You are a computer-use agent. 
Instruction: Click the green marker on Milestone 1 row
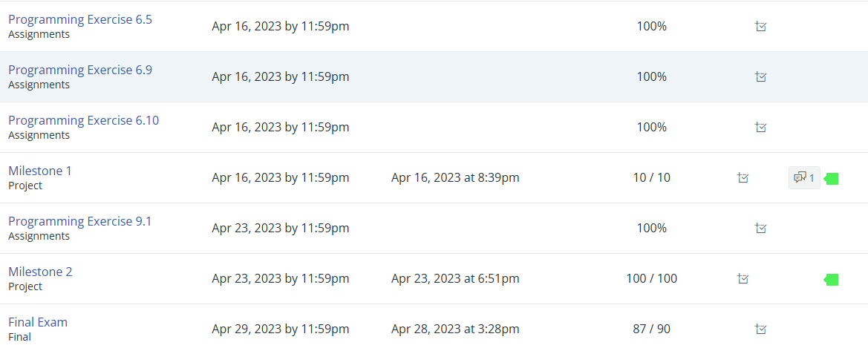pyautogui.click(x=832, y=178)
